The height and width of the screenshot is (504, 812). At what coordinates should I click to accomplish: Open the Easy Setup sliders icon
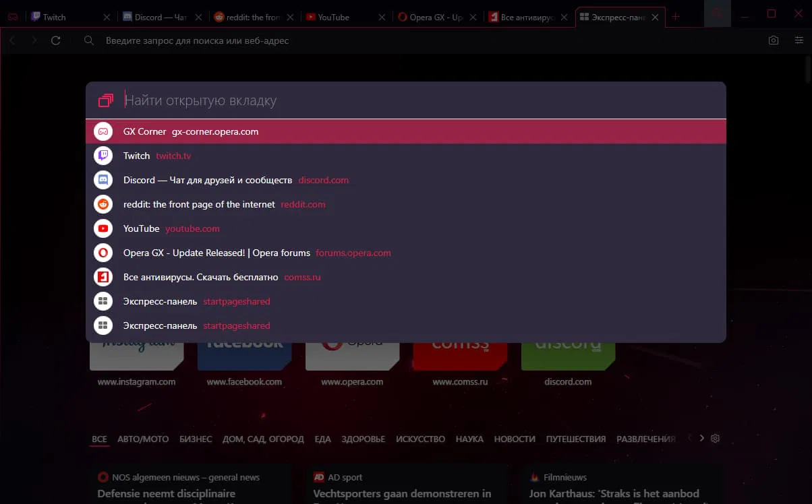[799, 40]
